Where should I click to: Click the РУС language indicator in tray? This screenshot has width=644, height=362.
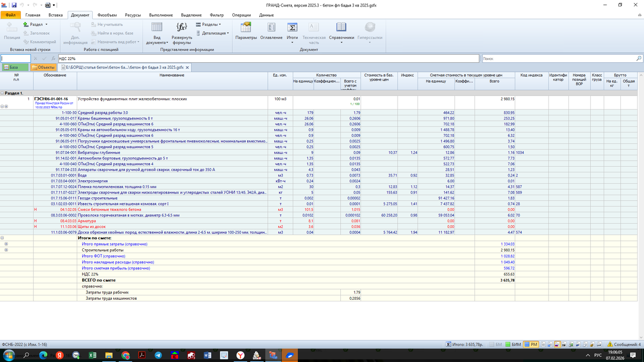598,355
